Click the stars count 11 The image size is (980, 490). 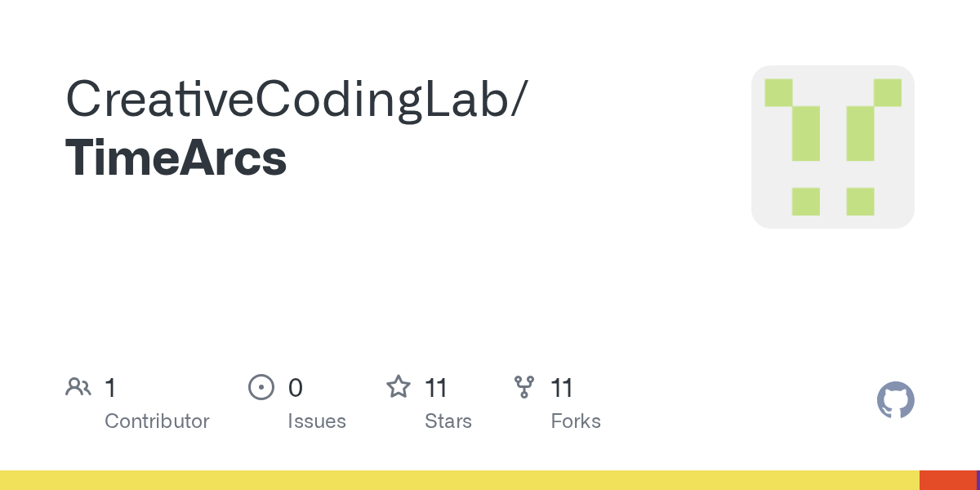coord(436,388)
